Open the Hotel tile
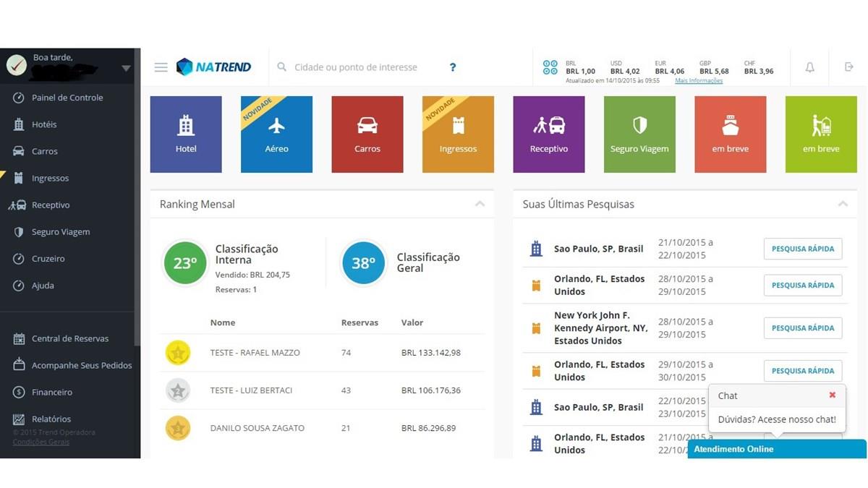 tap(186, 134)
